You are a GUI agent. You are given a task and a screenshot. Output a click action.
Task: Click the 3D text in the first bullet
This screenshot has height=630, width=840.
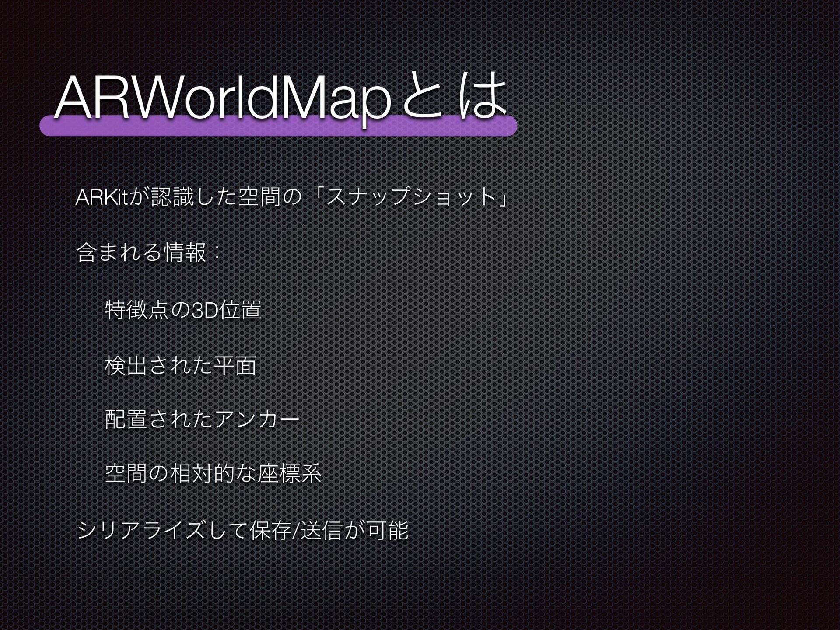point(205,311)
